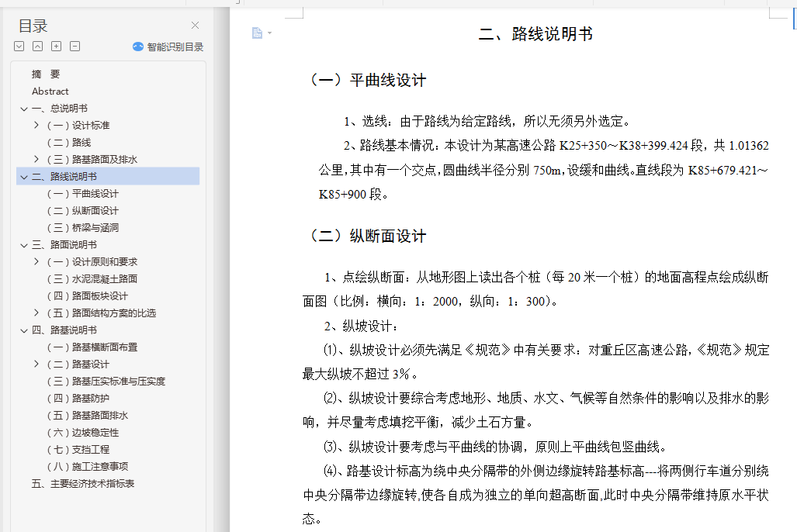Image resolution: width=797 pixels, height=532 pixels.
Task: Go to (四)路基防护 outline entry
Action: (78, 399)
